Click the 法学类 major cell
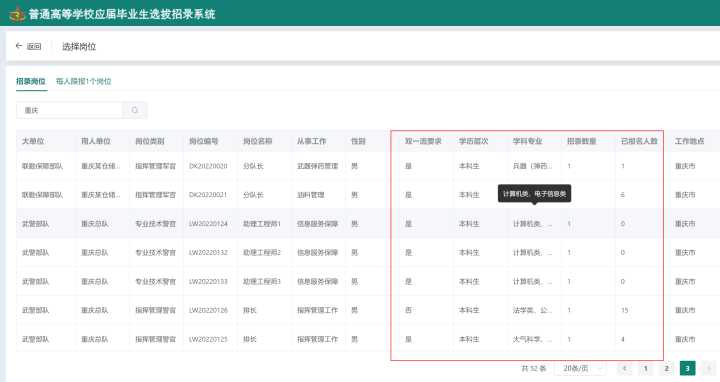 pyautogui.click(x=532, y=310)
